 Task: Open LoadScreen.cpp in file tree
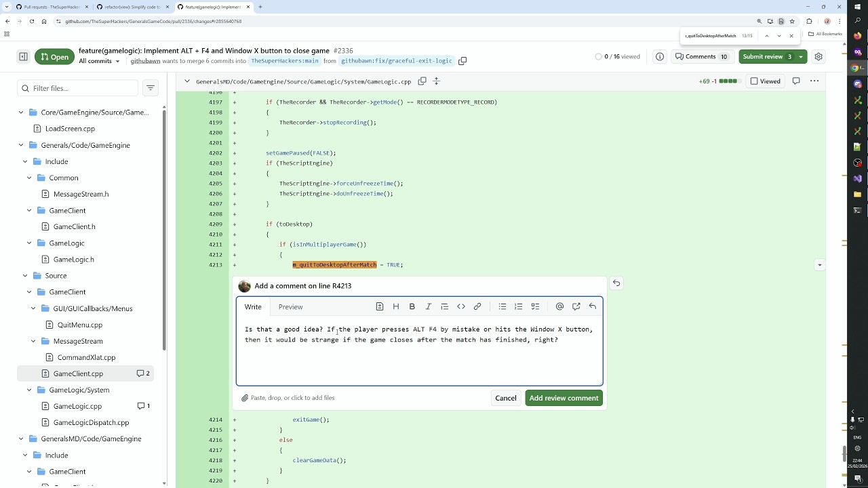click(x=70, y=129)
